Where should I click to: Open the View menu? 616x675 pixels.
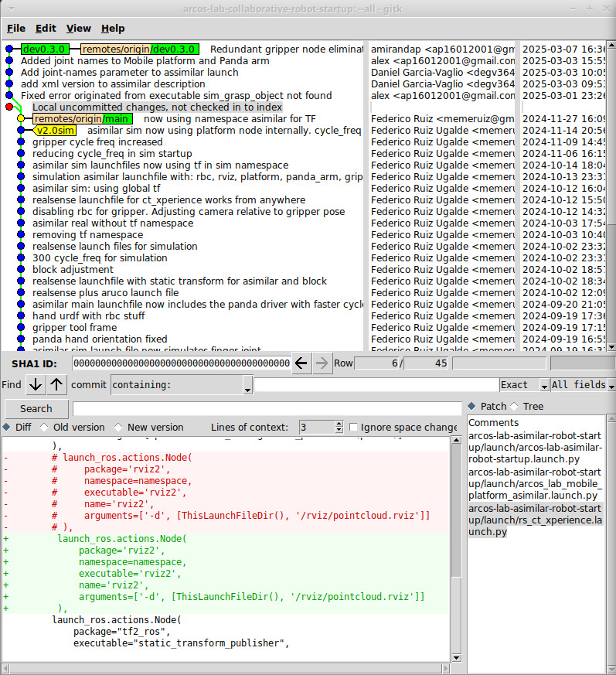click(x=78, y=28)
